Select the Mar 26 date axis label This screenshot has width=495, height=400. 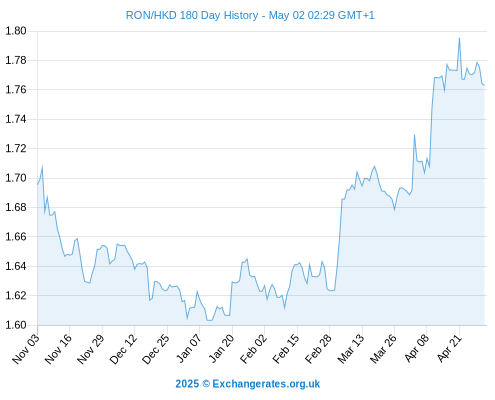384,349
